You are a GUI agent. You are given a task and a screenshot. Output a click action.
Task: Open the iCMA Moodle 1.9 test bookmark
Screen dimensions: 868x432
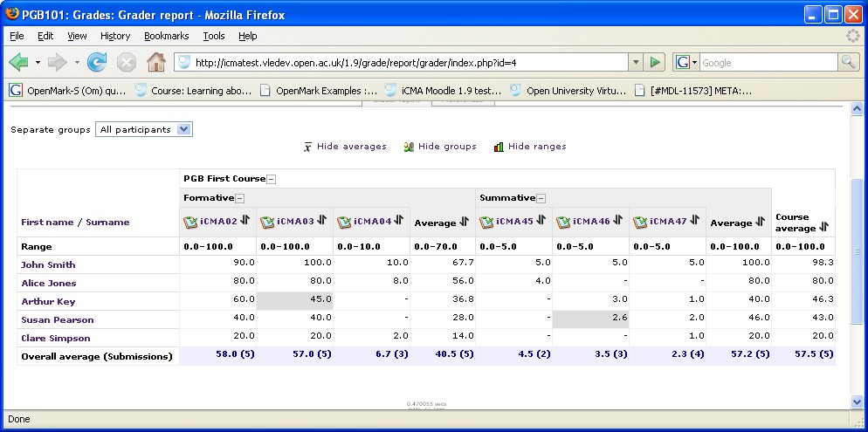[x=444, y=91]
